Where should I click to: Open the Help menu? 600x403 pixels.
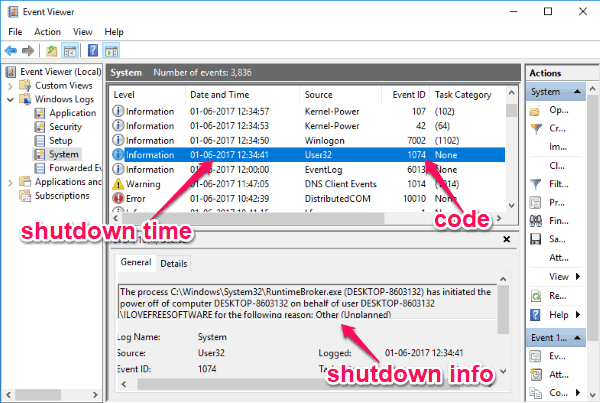(114, 32)
